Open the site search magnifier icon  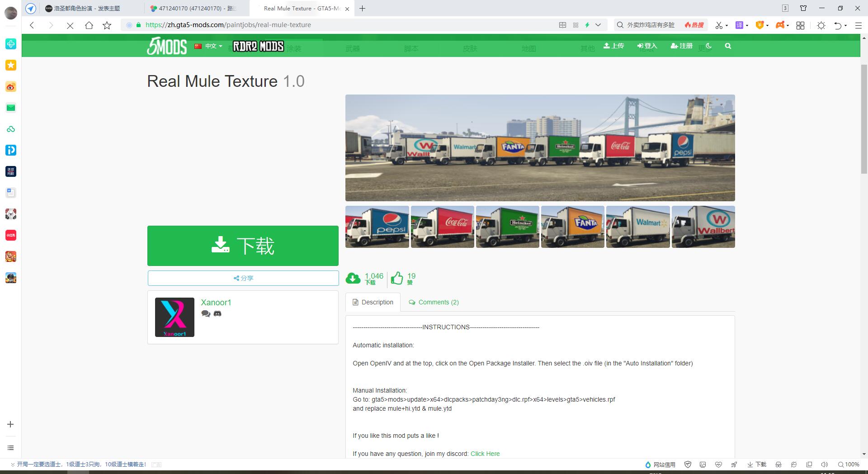pos(728,46)
